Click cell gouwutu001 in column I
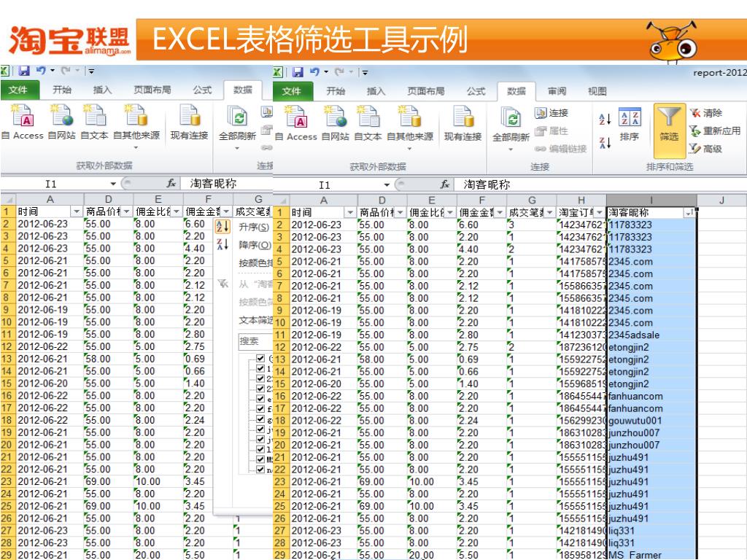The image size is (747, 560). pyautogui.click(x=651, y=421)
